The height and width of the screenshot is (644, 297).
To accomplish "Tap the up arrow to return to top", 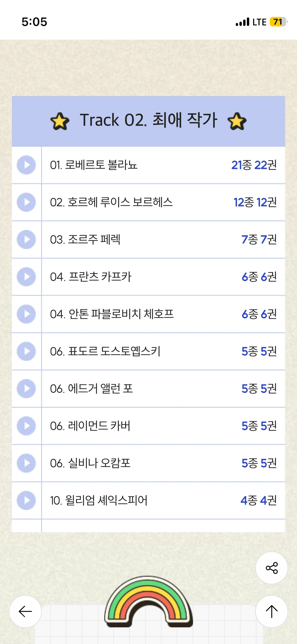I will (272, 611).
